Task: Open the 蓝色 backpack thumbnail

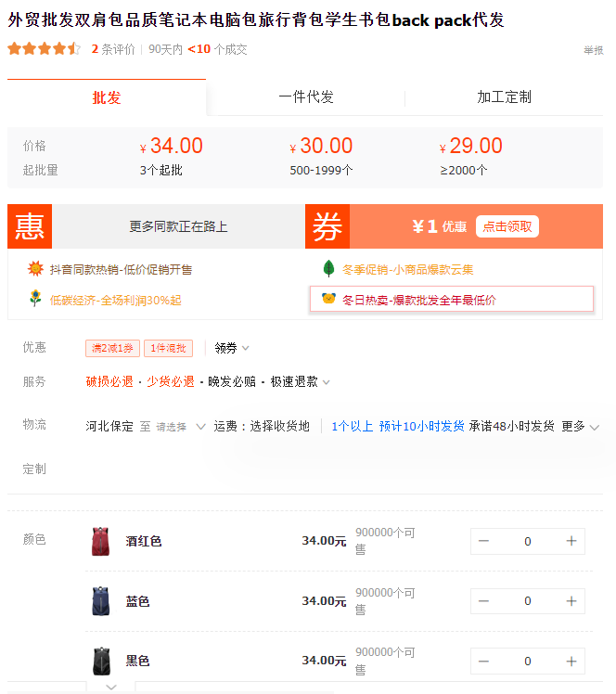Action: click(x=101, y=601)
